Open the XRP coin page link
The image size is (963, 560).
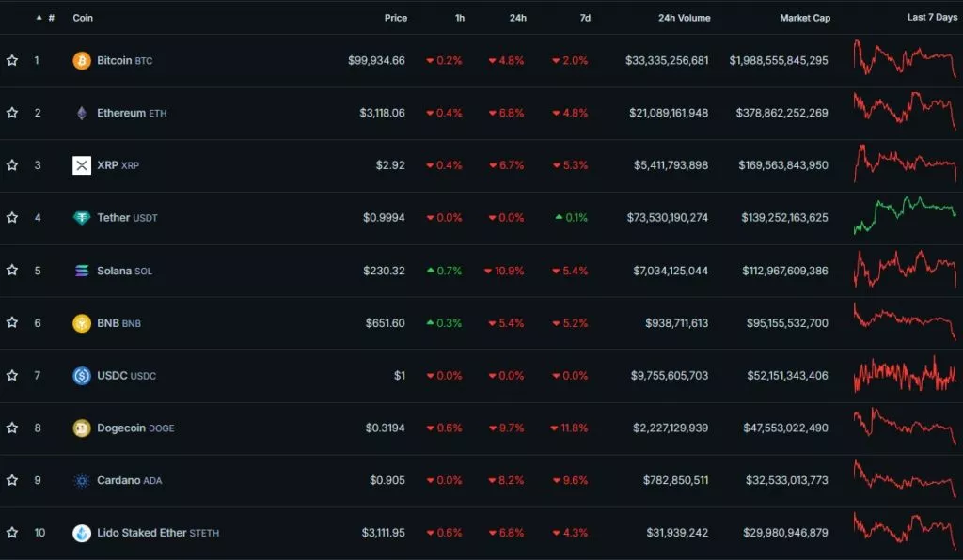pos(118,165)
